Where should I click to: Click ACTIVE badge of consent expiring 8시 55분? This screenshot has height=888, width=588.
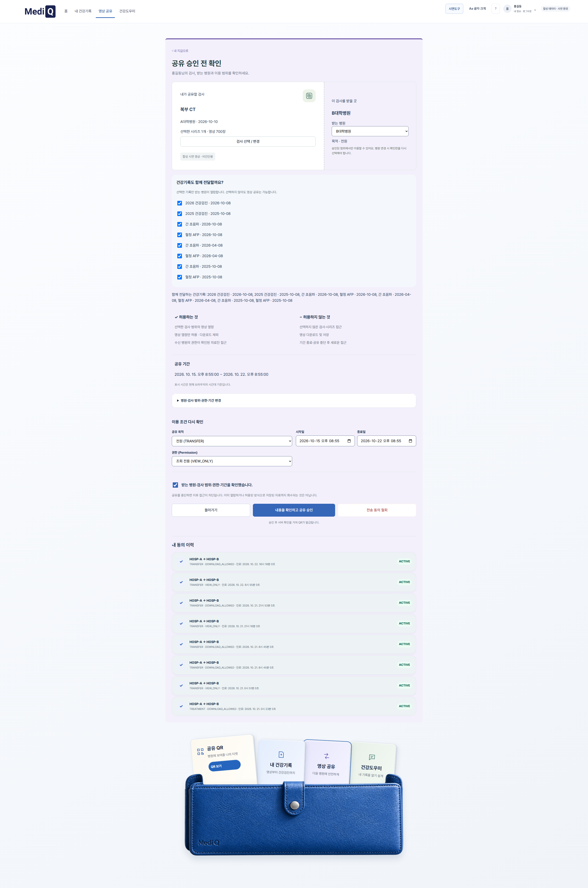pyautogui.click(x=404, y=582)
